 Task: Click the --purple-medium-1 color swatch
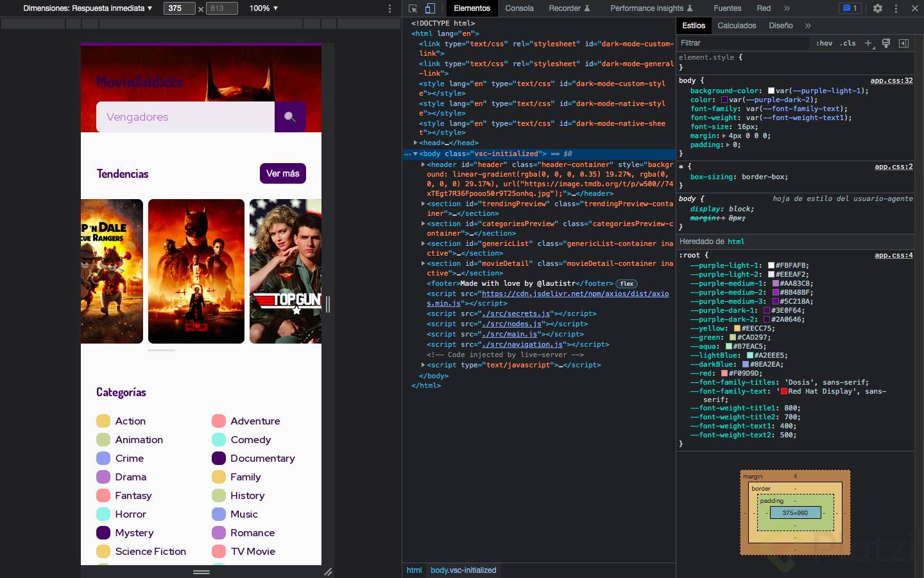pyautogui.click(x=776, y=283)
